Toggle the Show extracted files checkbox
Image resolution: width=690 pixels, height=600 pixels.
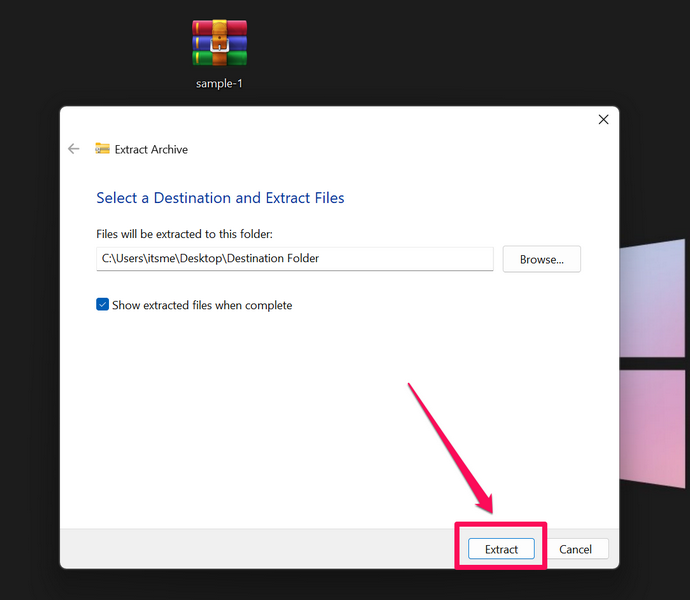[x=102, y=305]
